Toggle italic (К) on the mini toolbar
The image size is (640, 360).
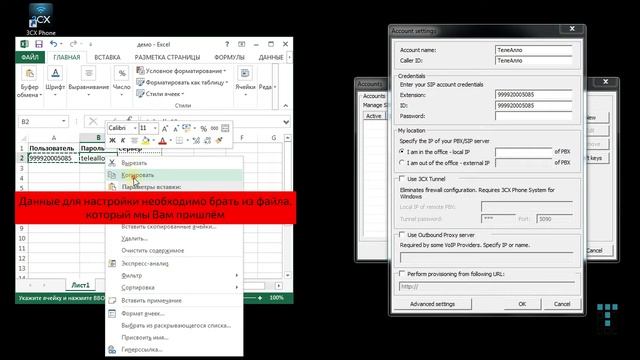tap(123, 141)
